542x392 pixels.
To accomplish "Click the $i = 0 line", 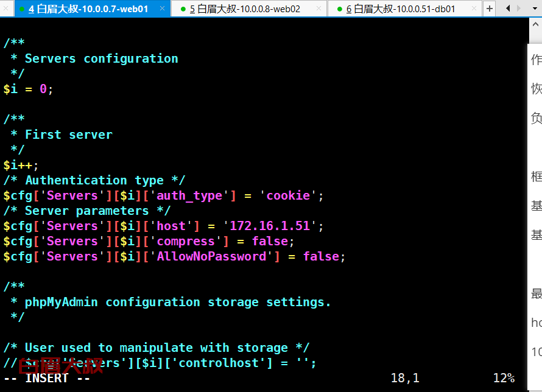I will point(29,89).
